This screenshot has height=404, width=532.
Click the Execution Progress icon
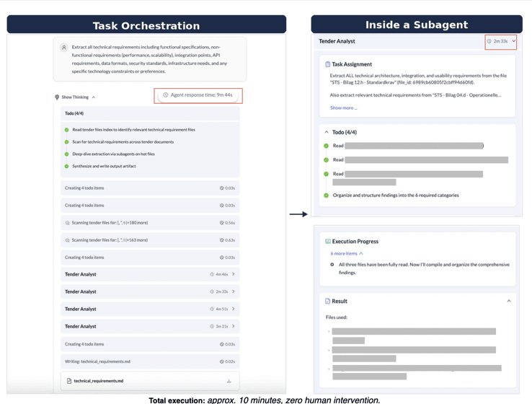click(x=328, y=242)
